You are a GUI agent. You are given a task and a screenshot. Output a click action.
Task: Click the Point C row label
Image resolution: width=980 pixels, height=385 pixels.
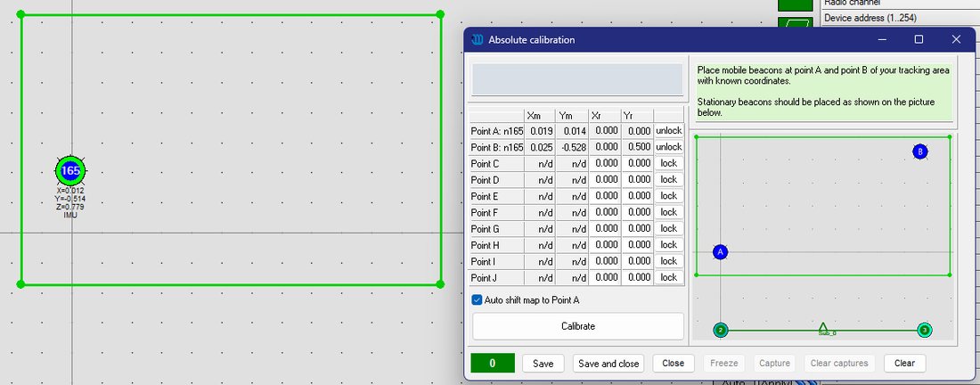[497, 163]
